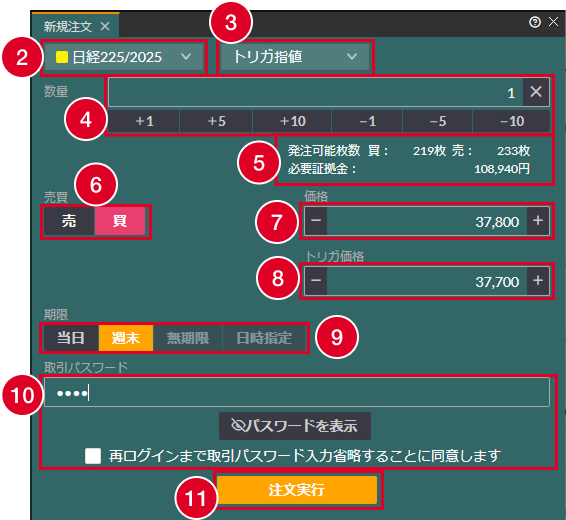
Task: Choose 当日 expiry option
Action: tap(71, 338)
